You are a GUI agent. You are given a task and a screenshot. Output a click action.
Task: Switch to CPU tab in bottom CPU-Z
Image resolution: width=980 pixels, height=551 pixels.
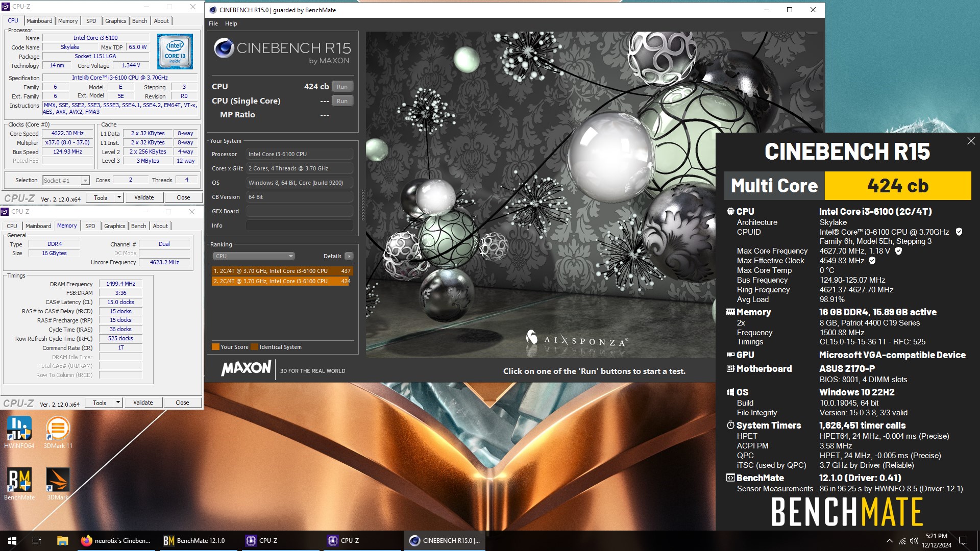(x=12, y=226)
